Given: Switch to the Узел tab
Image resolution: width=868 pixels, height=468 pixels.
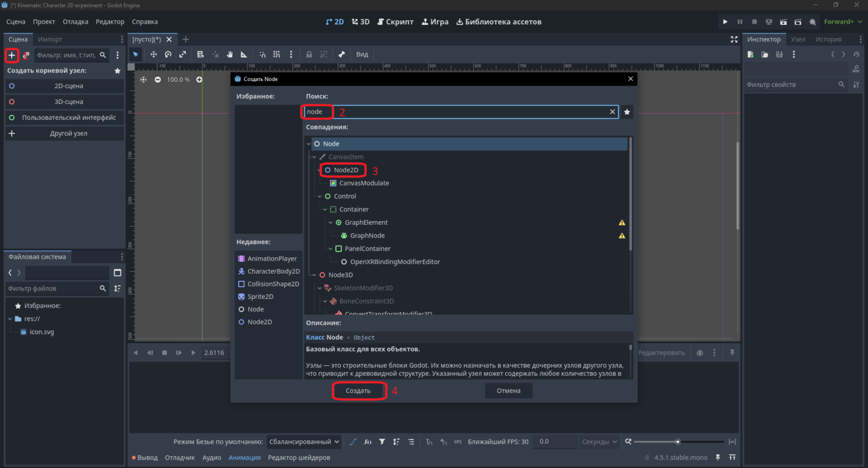Looking at the screenshot, I should (798, 39).
